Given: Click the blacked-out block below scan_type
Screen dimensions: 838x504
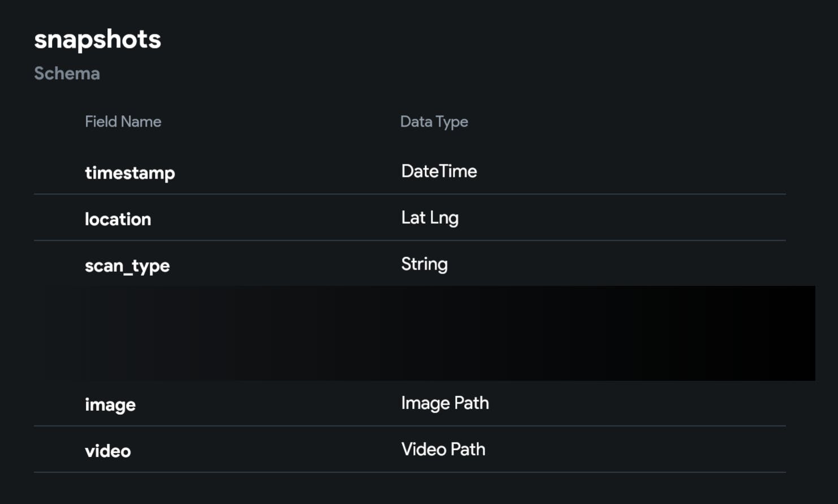Looking at the screenshot, I should 447,333.
